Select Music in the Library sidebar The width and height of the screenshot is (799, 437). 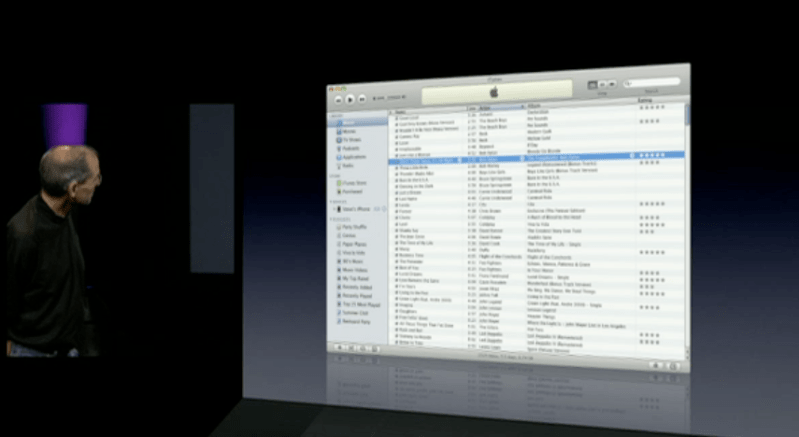click(347, 122)
